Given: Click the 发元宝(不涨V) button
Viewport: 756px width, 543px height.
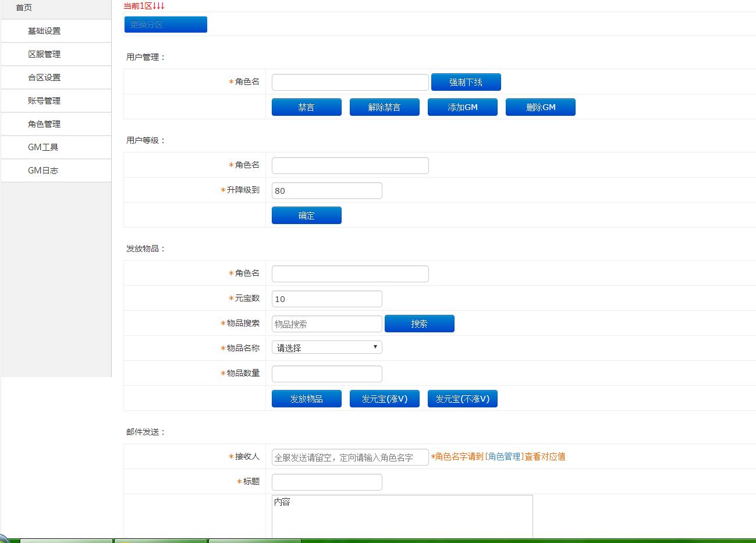Looking at the screenshot, I should [462, 399].
